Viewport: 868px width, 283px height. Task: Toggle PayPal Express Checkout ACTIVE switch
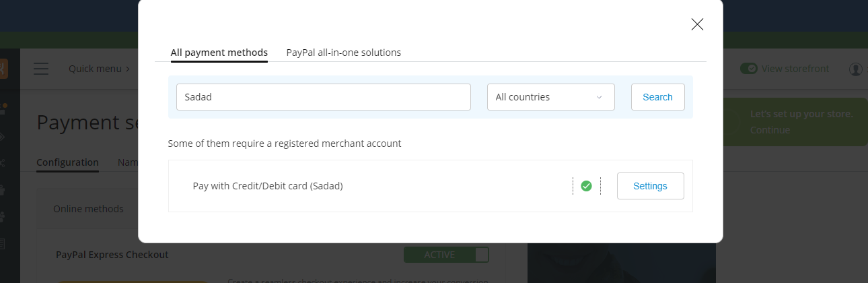(x=446, y=255)
